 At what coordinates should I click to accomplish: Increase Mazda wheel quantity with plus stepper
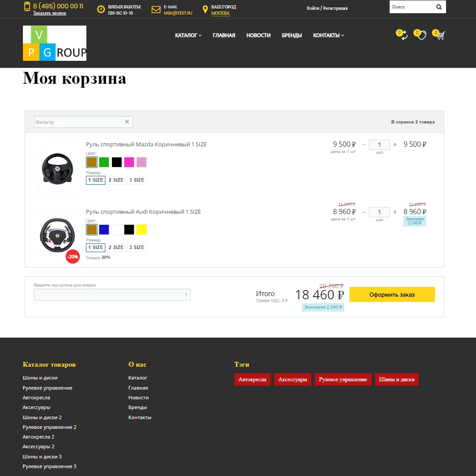click(x=394, y=145)
